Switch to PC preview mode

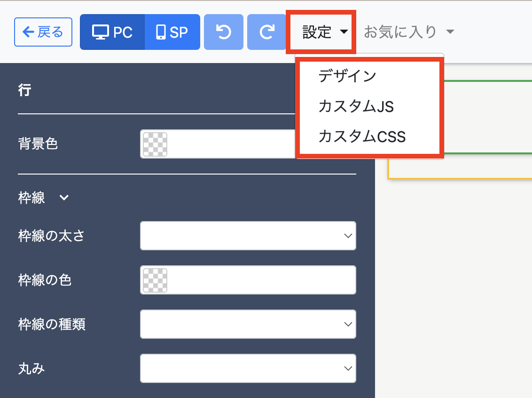[x=112, y=32]
